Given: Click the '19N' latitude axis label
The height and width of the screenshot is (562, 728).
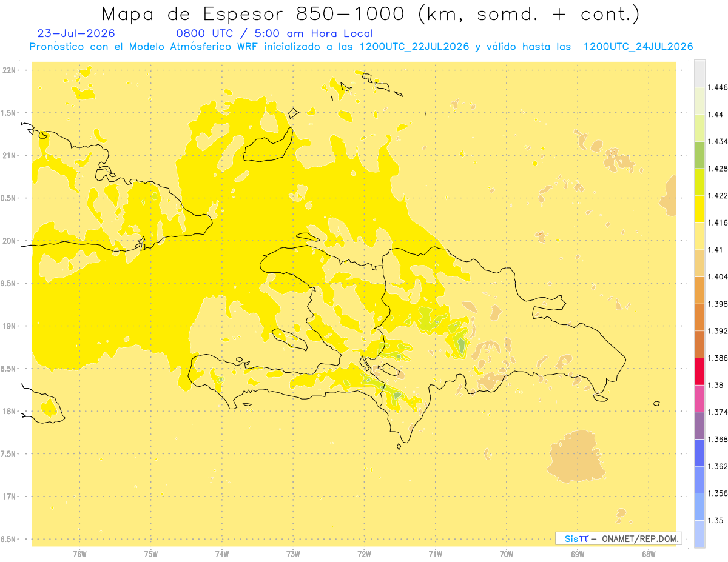Looking at the screenshot, I should pyautogui.click(x=10, y=326).
